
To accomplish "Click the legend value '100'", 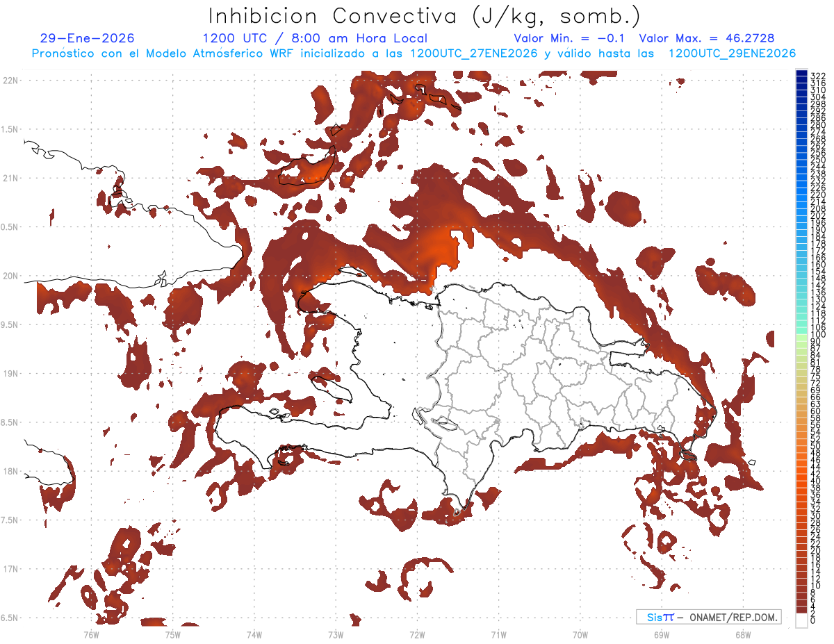I will [x=818, y=335].
